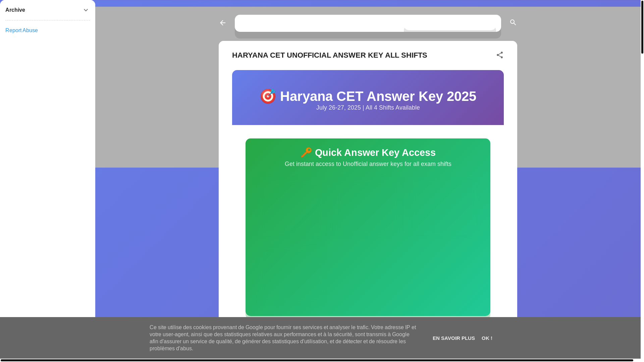
Task: Click the Report Abuse link
Action: coord(21,31)
